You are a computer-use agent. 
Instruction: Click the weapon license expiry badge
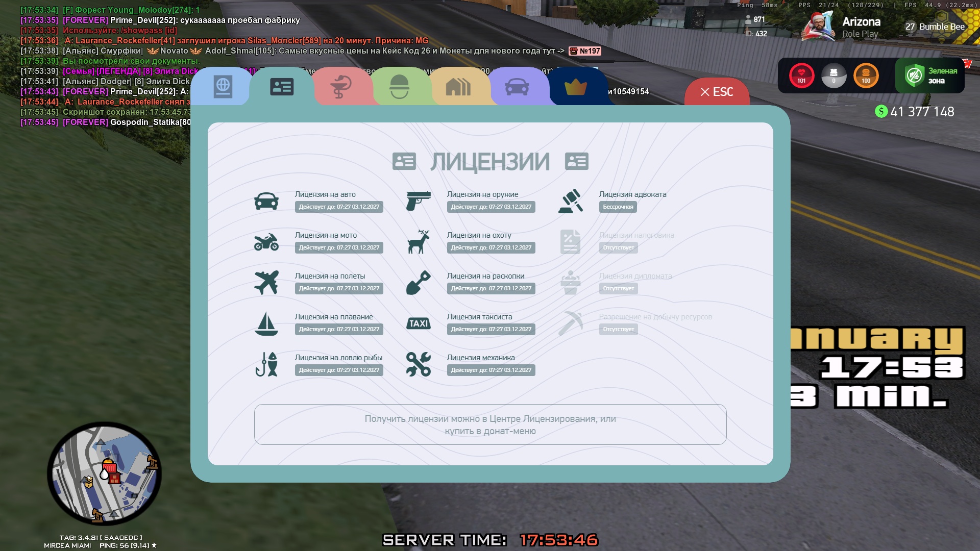pos(491,207)
